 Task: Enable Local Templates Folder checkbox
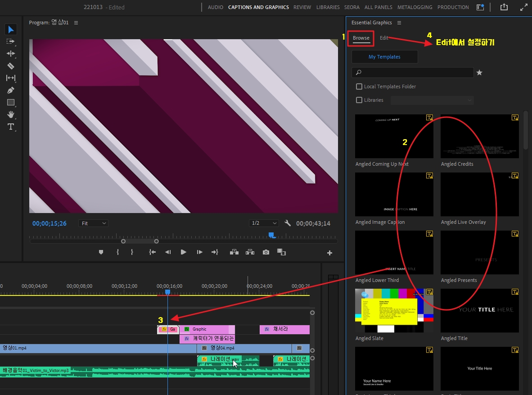point(359,86)
